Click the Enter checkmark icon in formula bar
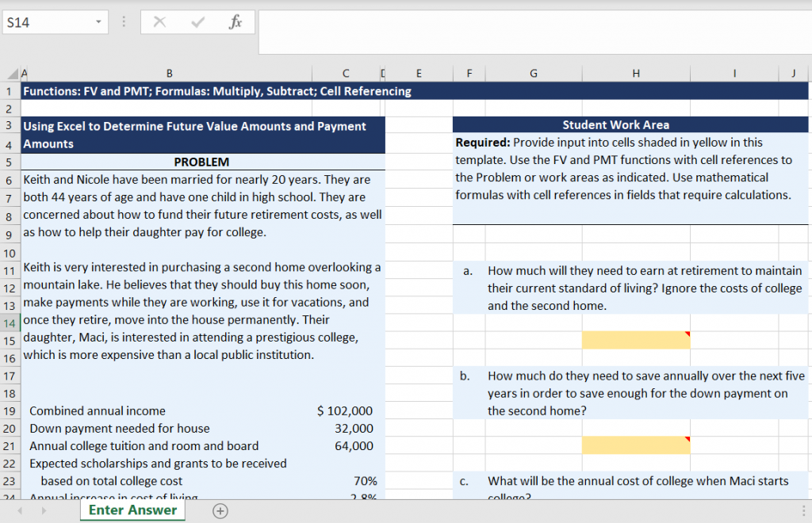Image resolution: width=812 pixels, height=523 pixels. point(197,23)
